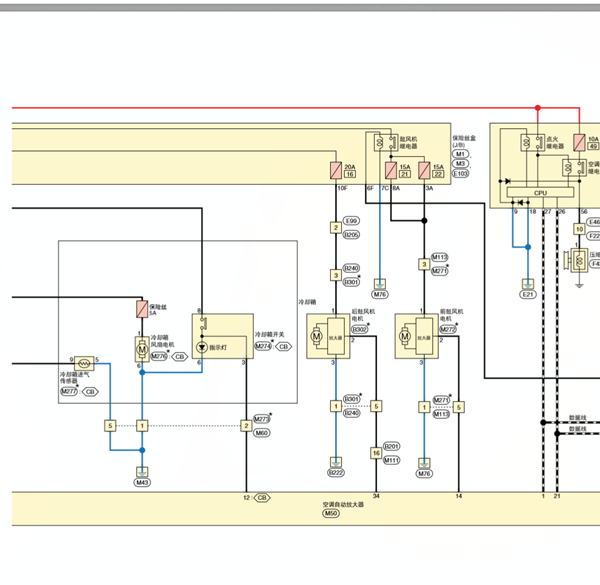Click connector label M276
The image size is (600, 585).
click(159, 357)
